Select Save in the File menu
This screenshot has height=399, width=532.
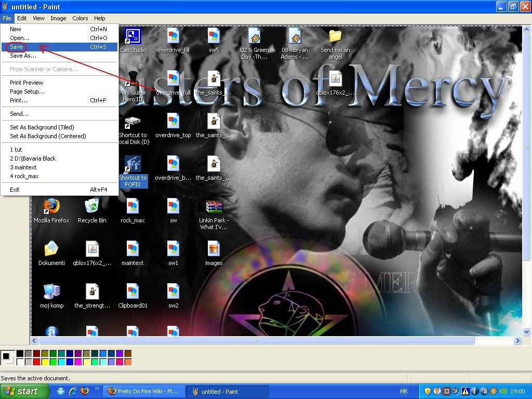(x=59, y=47)
